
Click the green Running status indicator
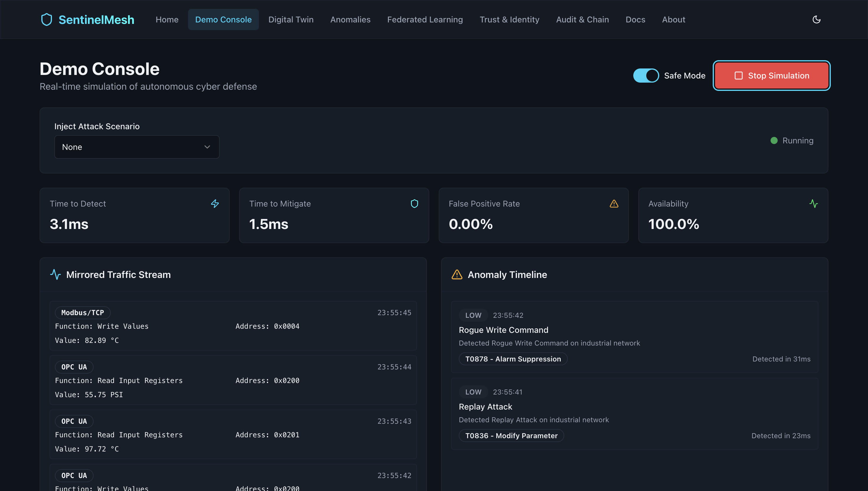click(x=774, y=141)
